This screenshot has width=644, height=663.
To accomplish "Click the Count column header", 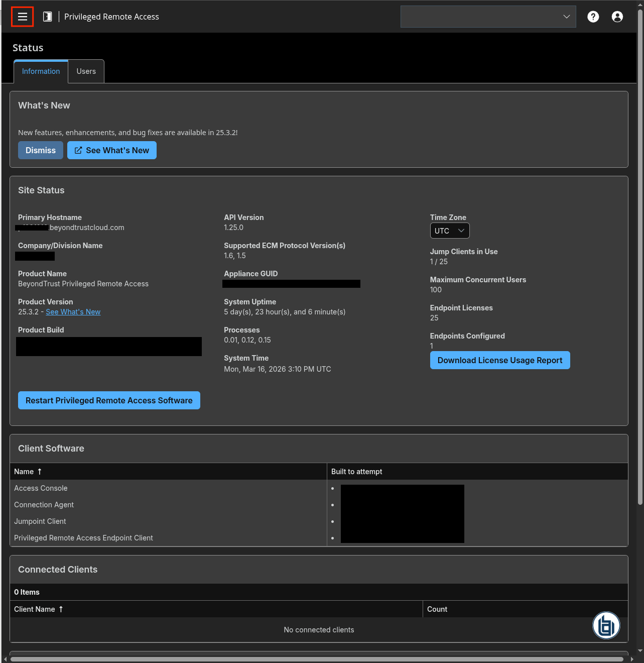I will click(437, 609).
